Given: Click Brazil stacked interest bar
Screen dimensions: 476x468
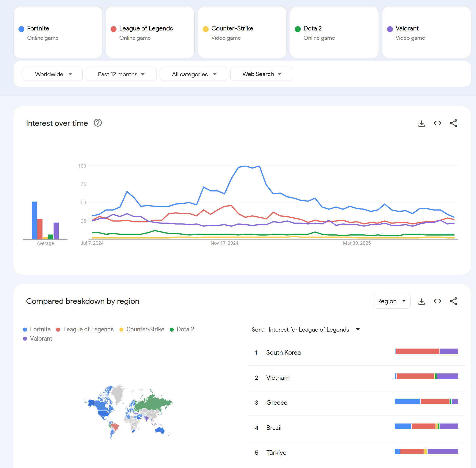Looking at the screenshot, I should (426, 426).
